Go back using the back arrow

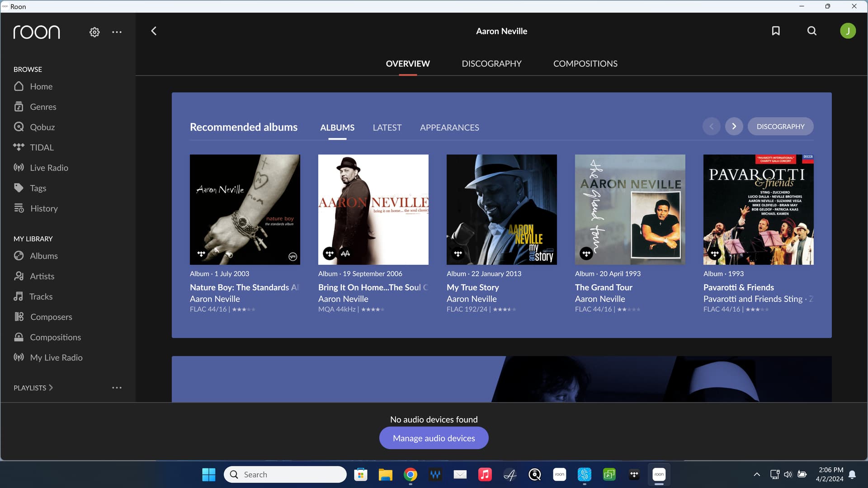click(x=154, y=31)
